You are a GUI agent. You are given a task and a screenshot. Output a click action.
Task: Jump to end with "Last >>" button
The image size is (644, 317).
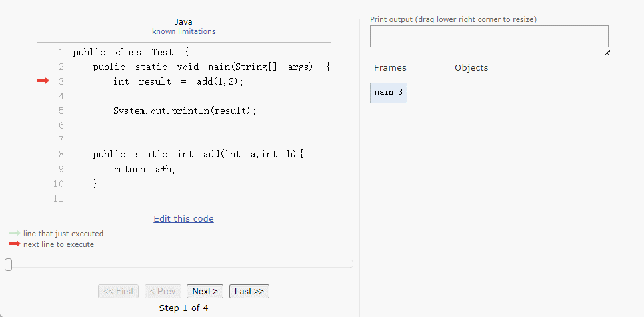coord(249,291)
